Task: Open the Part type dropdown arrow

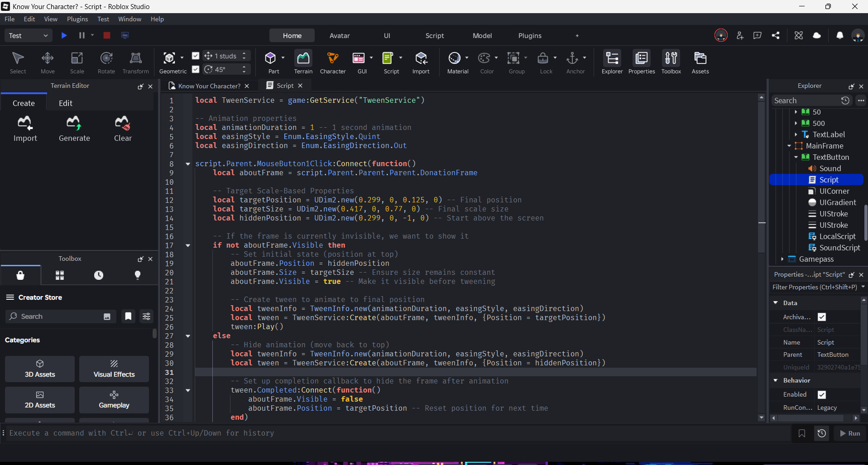Action: coord(283,58)
